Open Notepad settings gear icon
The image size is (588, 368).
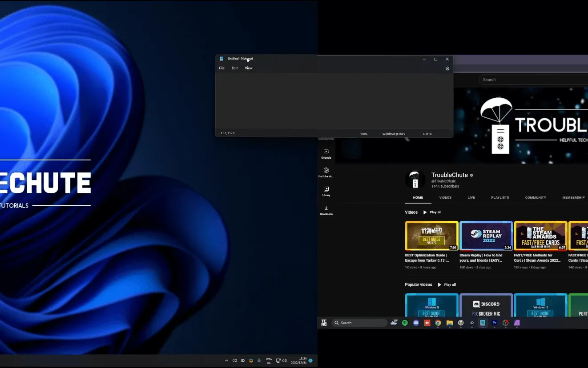tap(447, 68)
